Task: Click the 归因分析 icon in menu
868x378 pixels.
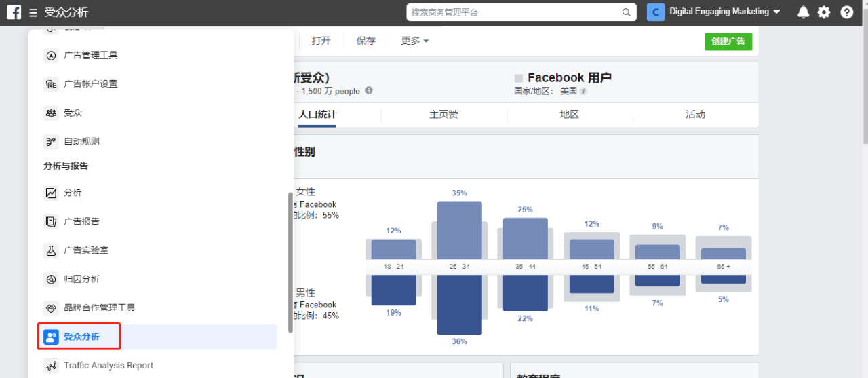Action: (x=51, y=279)
